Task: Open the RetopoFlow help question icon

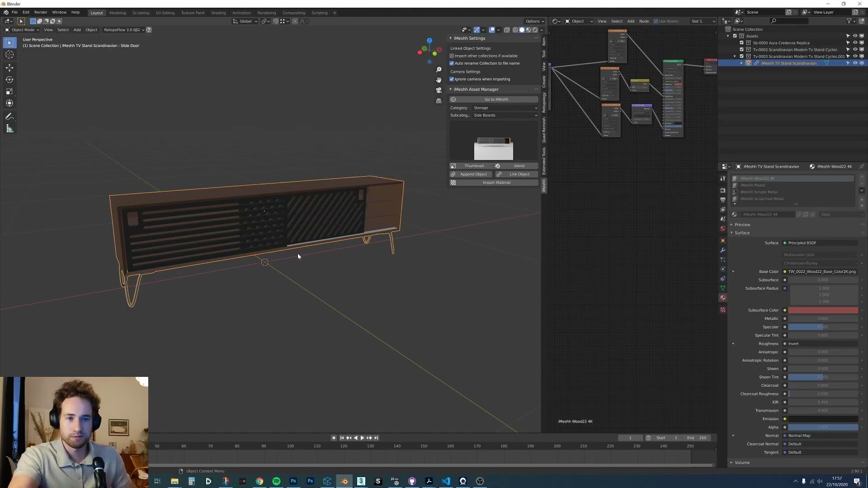Action: [x=149, y=30]
